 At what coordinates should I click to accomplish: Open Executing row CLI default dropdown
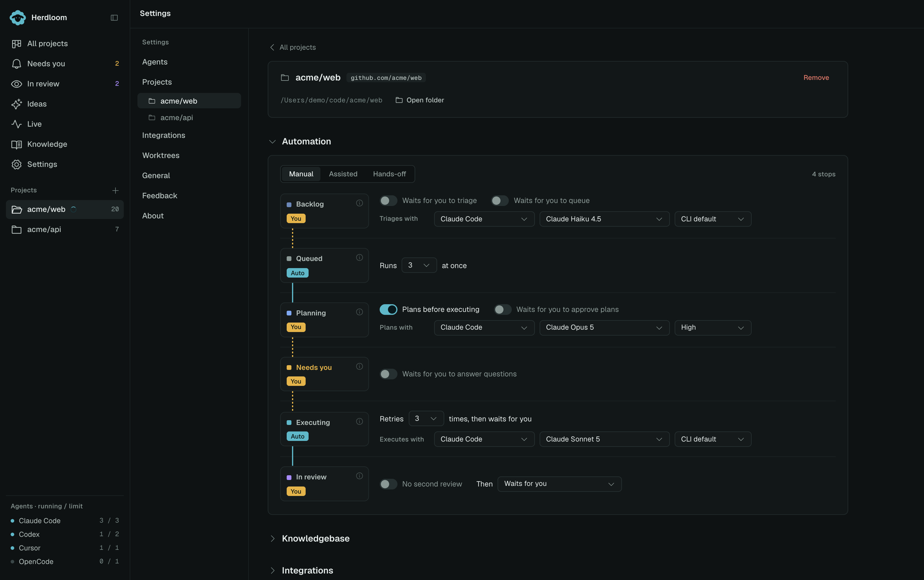(x=713, y=439)
